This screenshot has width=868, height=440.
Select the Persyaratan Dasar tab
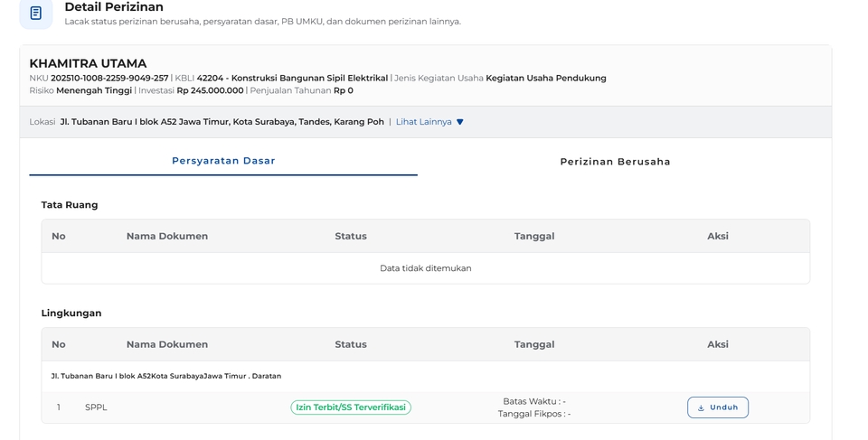(x=223, y=161)
